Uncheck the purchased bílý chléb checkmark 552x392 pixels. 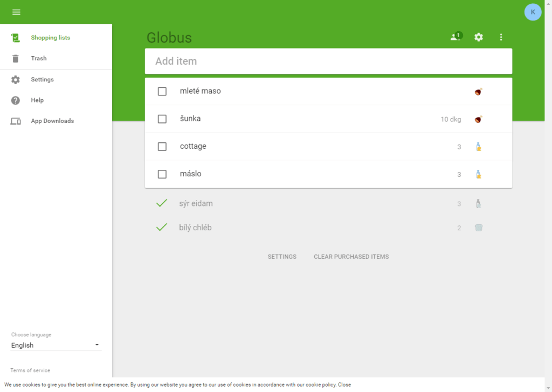coord(162,228)
